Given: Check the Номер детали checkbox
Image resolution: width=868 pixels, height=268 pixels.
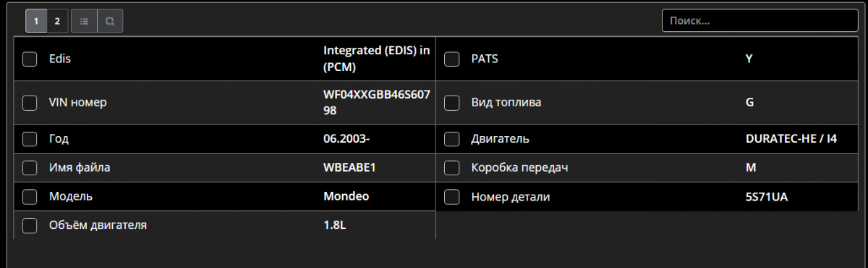Looking at the screenshot, I should [x=452, y=196].
